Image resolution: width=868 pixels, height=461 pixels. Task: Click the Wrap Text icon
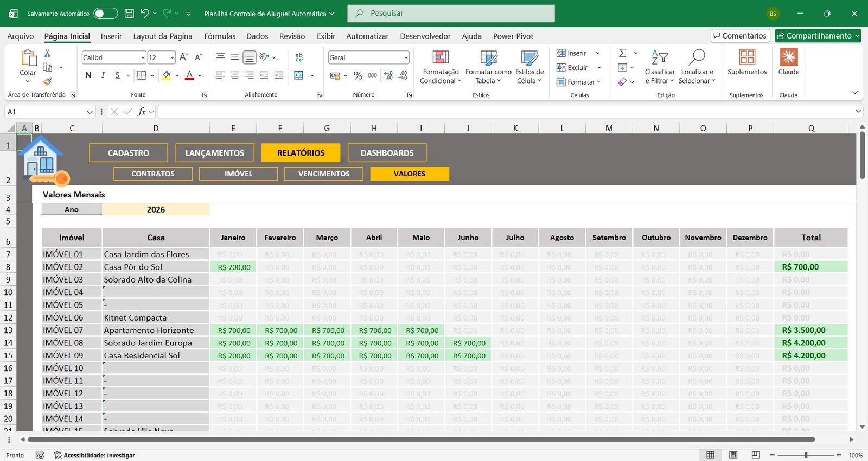(x=299, y=57)
